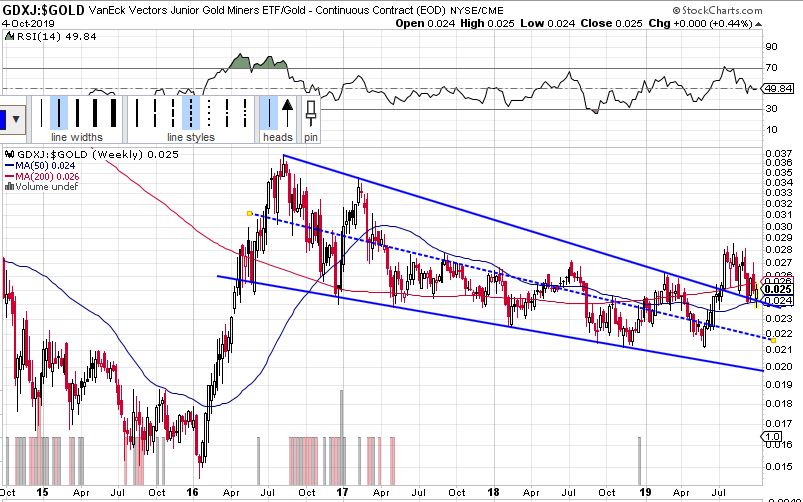This screenshot has height=502, width=803.
Task: Select the highlighted short-dash line style
Action: [191, 113]
